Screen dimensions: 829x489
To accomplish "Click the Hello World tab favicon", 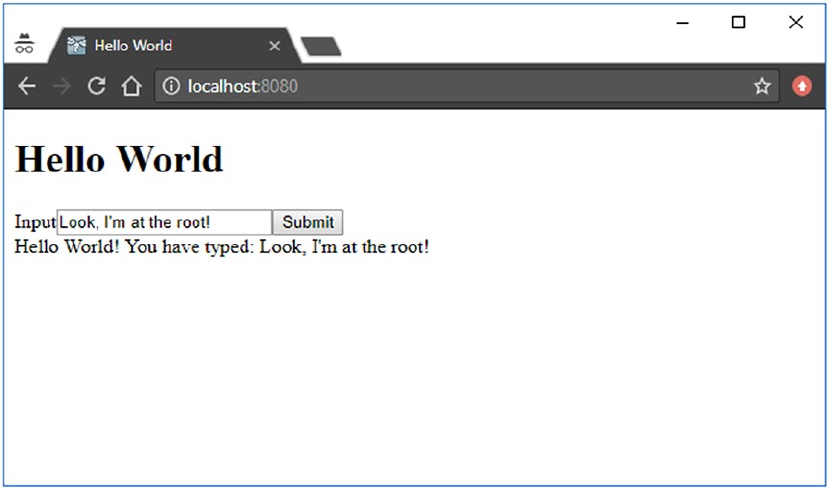I will (x=76, y=45).
